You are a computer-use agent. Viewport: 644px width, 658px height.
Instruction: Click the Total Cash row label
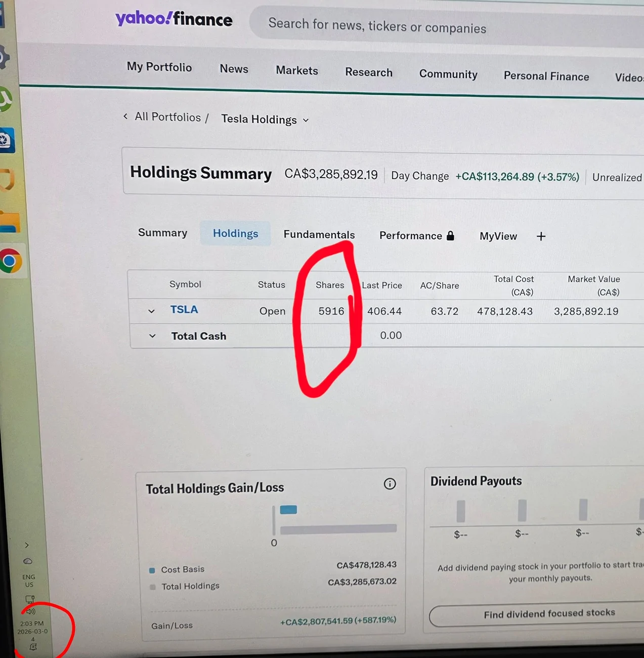coord(199,336)
